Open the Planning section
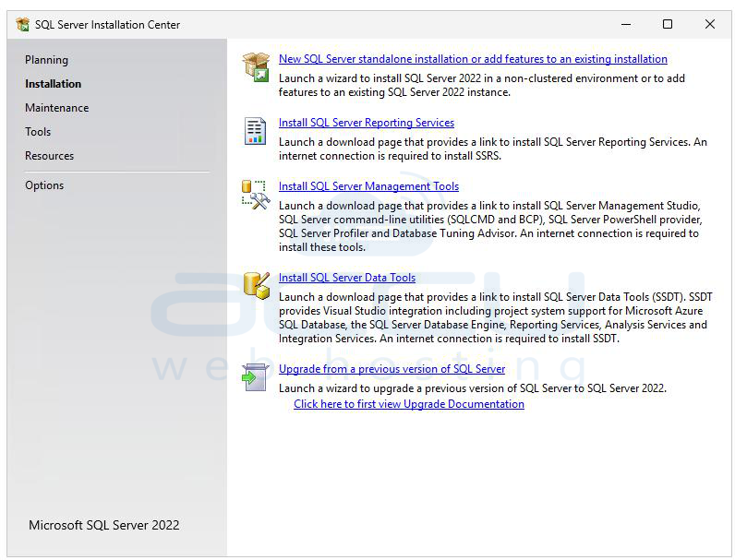735x560 pixels. coord(46,60)
